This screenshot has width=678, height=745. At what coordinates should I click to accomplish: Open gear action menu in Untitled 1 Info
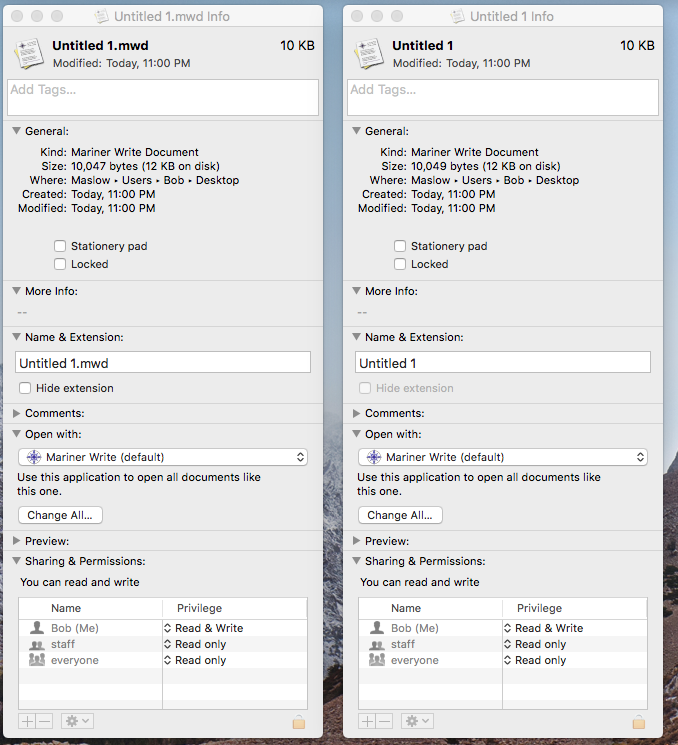417,721
